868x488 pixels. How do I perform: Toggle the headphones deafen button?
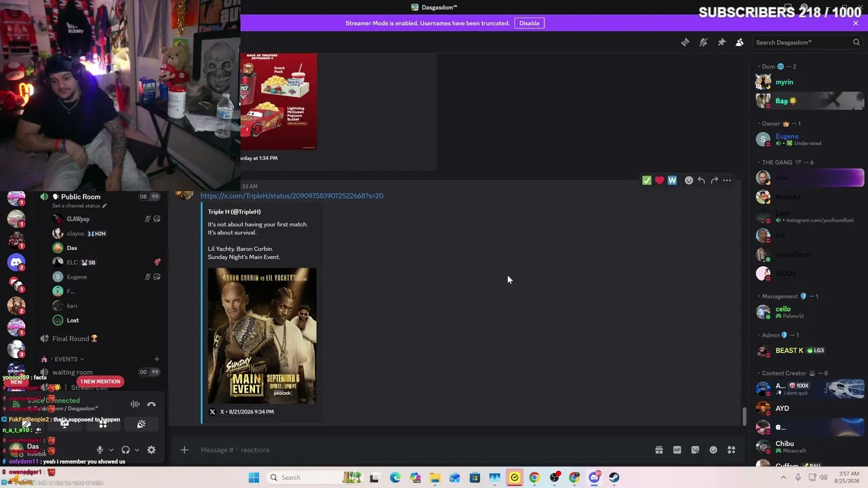click(125, 450)
